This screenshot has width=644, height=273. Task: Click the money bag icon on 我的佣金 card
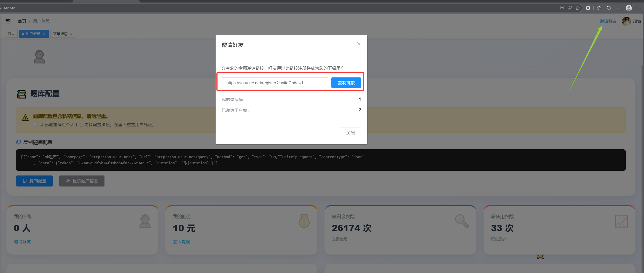304,221
